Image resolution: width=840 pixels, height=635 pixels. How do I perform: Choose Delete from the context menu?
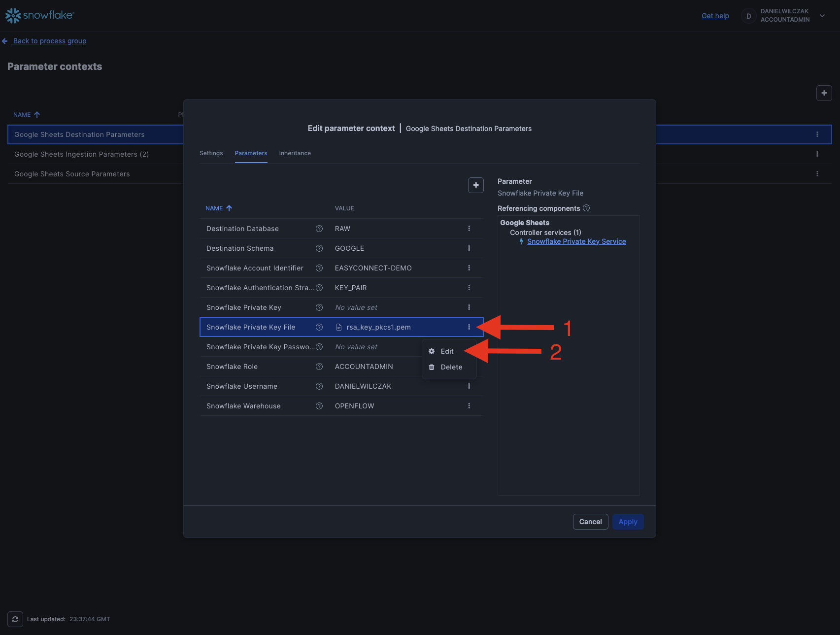click(451, 367)
